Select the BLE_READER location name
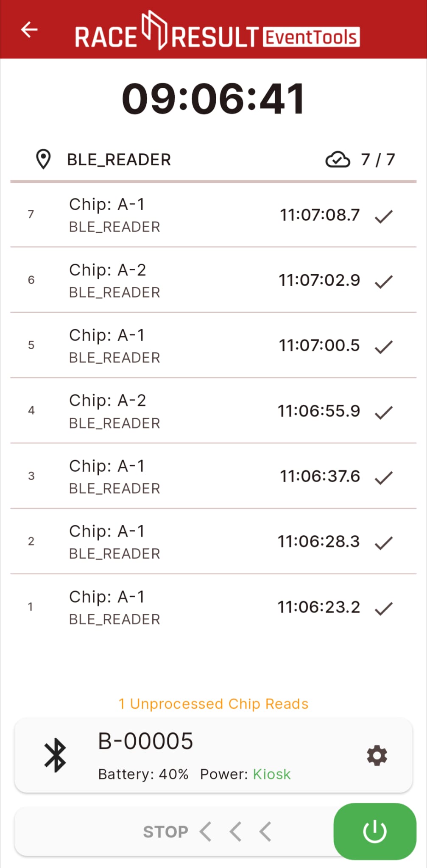Viewport: 427px width, 868px height. click(x=119, y=160)
